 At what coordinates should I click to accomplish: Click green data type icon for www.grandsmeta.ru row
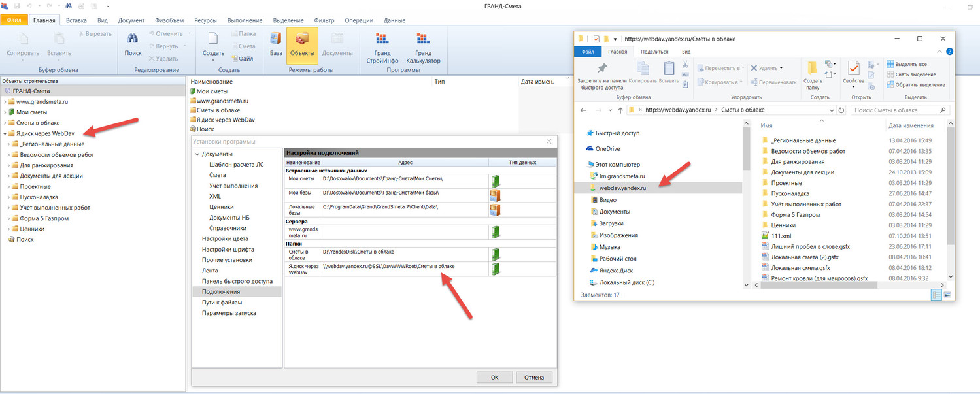click(x=496, y=232)
